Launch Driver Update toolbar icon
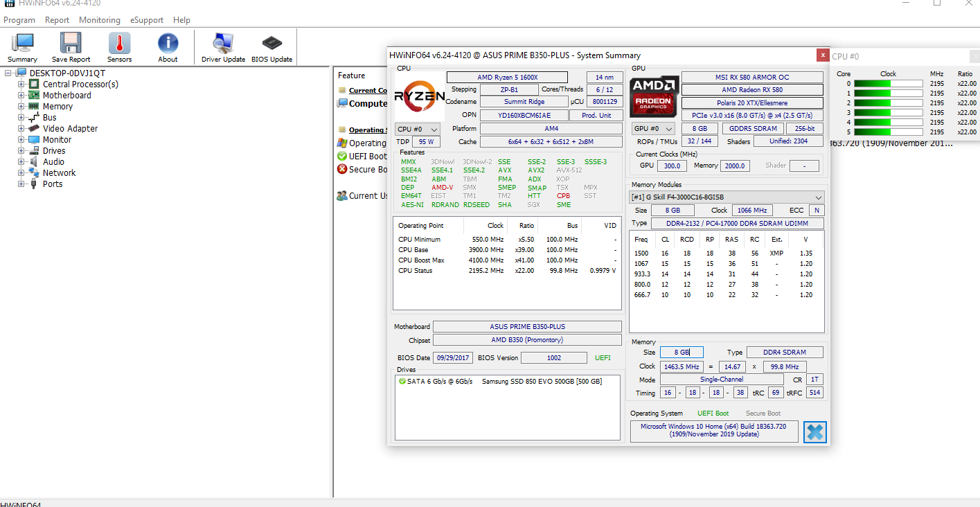Viewport: 980px width, 507px height. (x=223, y=44)
